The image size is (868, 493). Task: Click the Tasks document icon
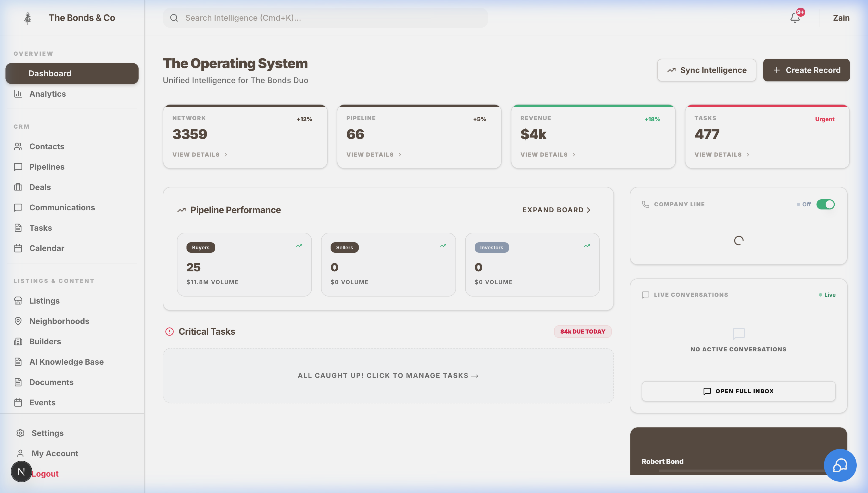pyautogui.click(x=18, y=228)
